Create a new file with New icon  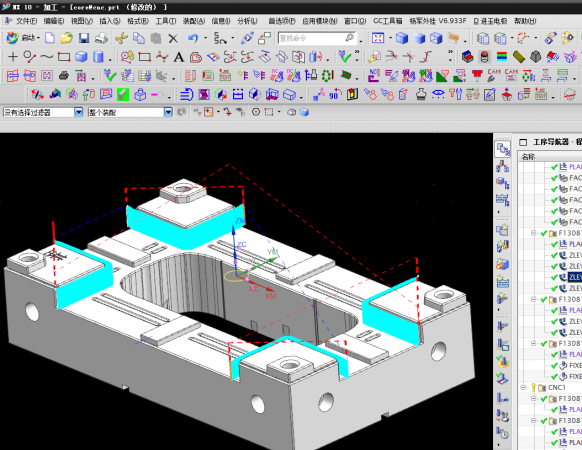point(50,38)
